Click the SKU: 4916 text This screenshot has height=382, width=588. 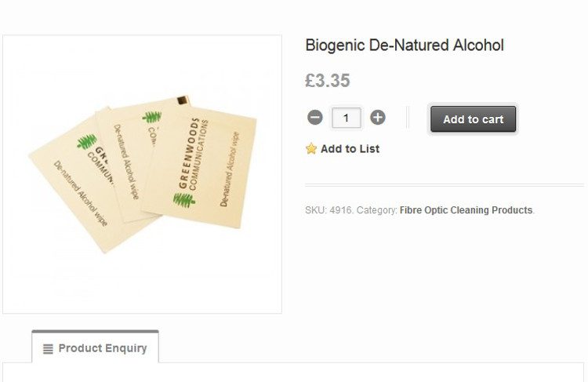pos(328,210)
